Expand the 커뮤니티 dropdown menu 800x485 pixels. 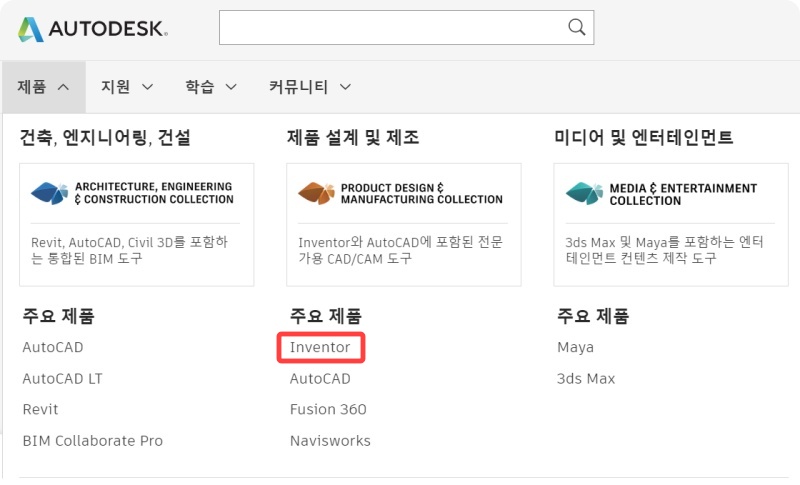[x=310, y=87]
